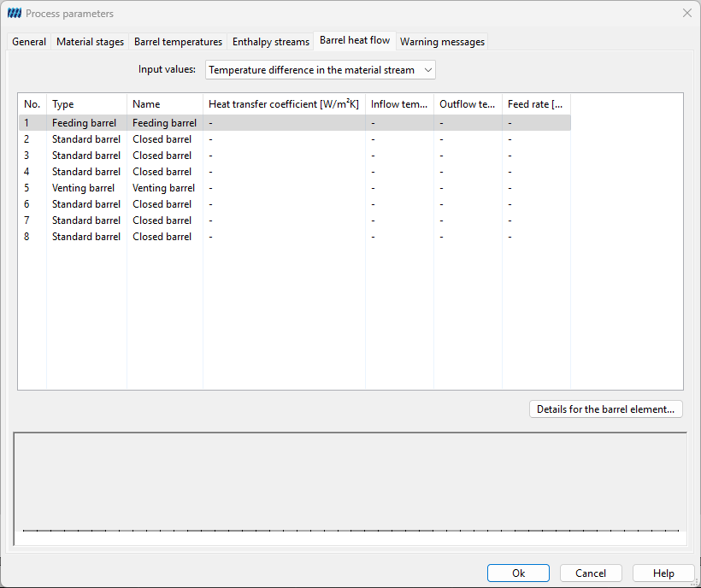
Task: Click the Cancel button
Action: (591, 573)
